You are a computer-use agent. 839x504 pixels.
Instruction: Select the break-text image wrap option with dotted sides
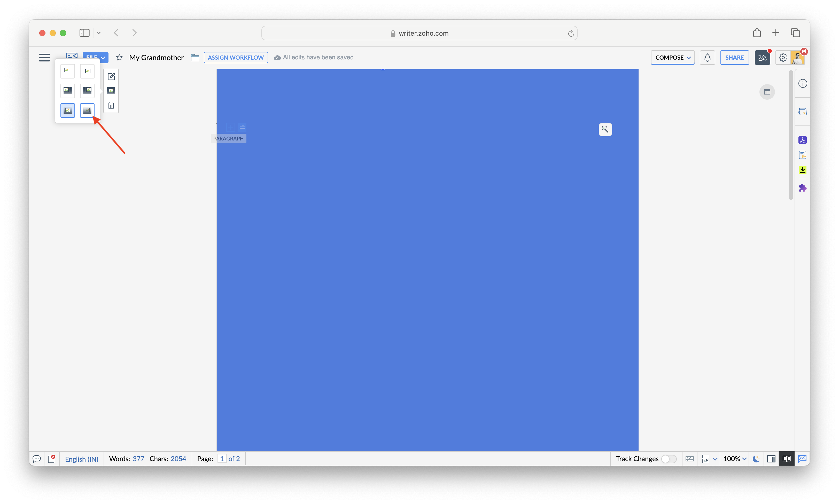[x=87, y=71]
